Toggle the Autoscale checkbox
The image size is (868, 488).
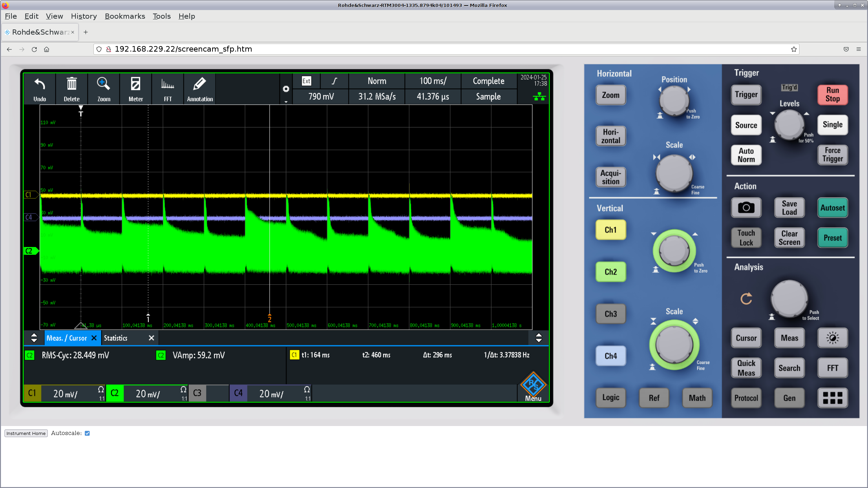[87, 433]
